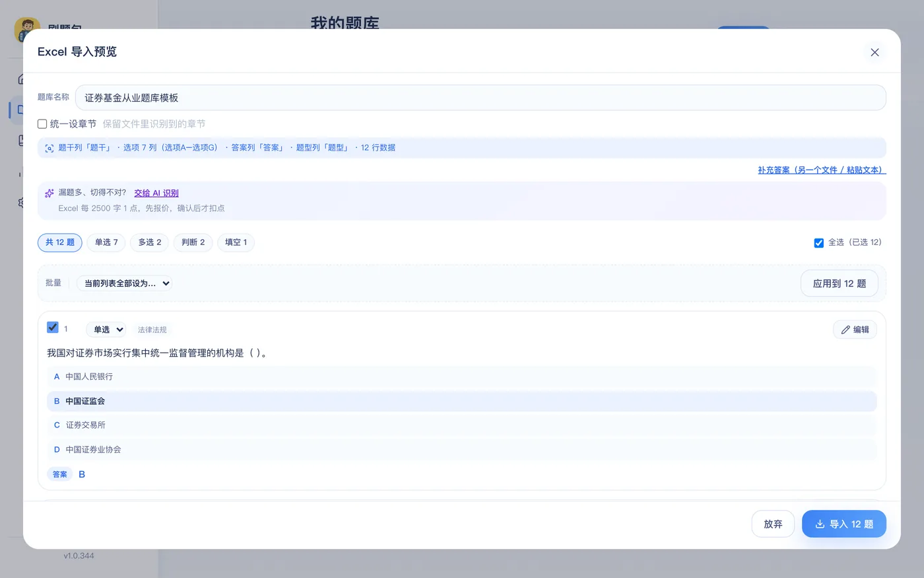Click the 法律法规 chapter tag
The height and width of the screenshot is (578, 924).
152,330
